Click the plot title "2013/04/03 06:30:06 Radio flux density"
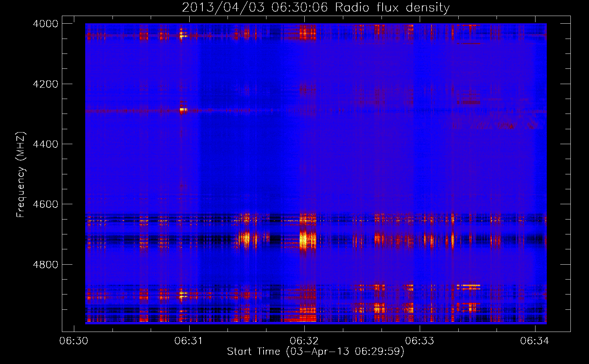The image size is (589, 364). point(316,8)
